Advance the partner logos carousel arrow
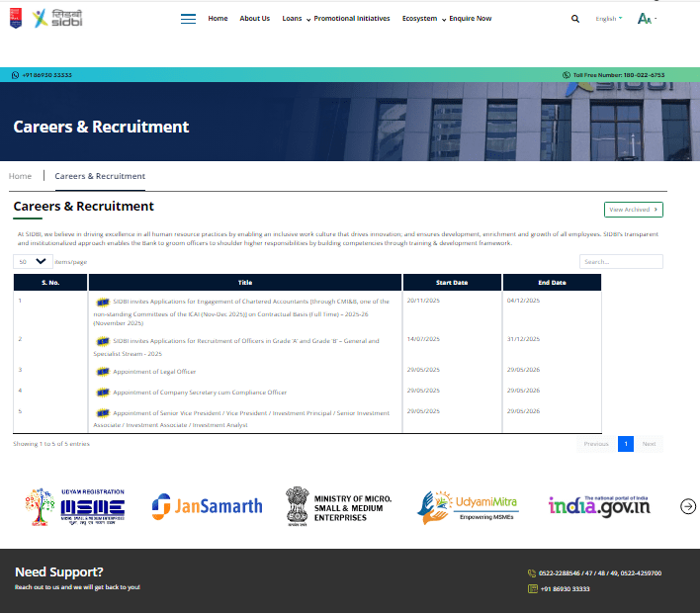This screenshot has width=700, height=614. pyautogui.click(x=688, y=506)
